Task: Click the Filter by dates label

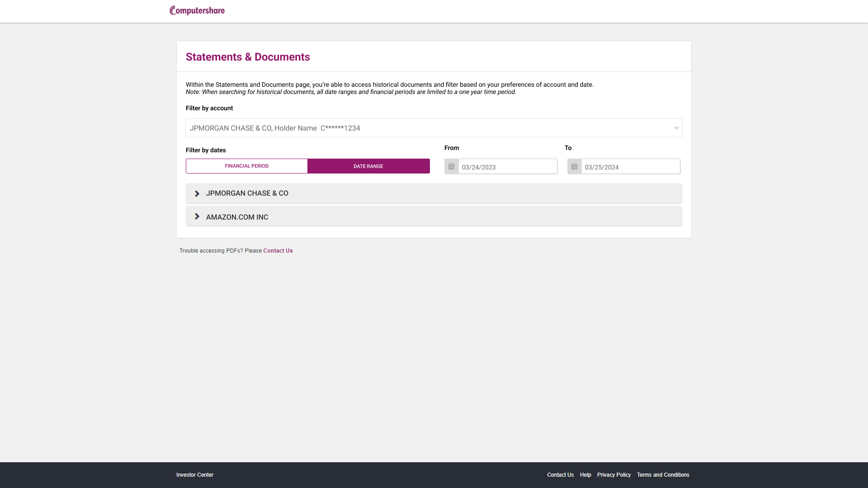Action: (x=206, y=150)
